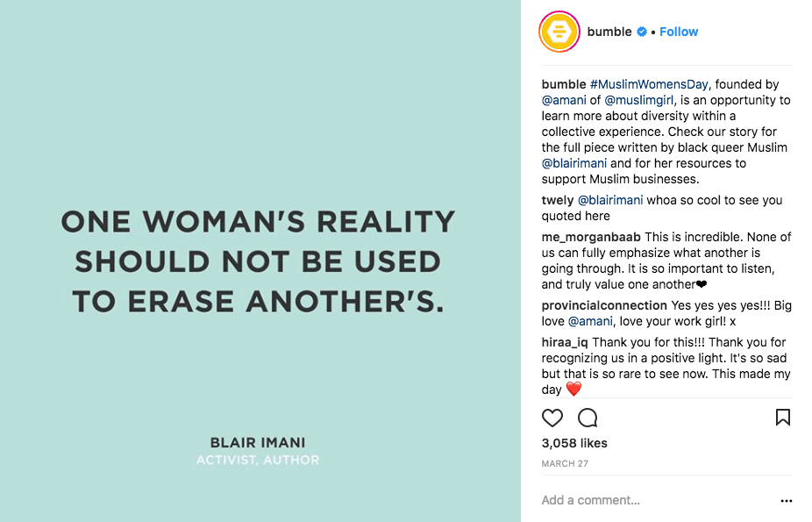Image resolution: width=812 pixels, height=522 pixels.
Task: Open me_morganbaab's profile
Action: click(591, 237)
